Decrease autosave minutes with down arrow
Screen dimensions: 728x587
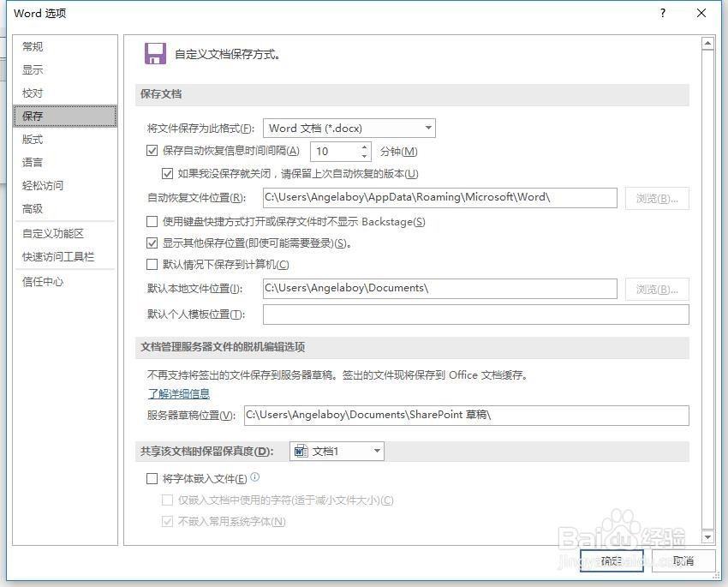tap(364, 156)
